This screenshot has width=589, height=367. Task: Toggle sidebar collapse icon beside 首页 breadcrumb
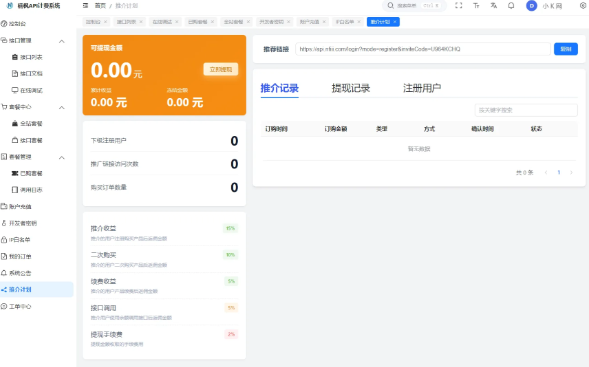(x=85, y=6)
